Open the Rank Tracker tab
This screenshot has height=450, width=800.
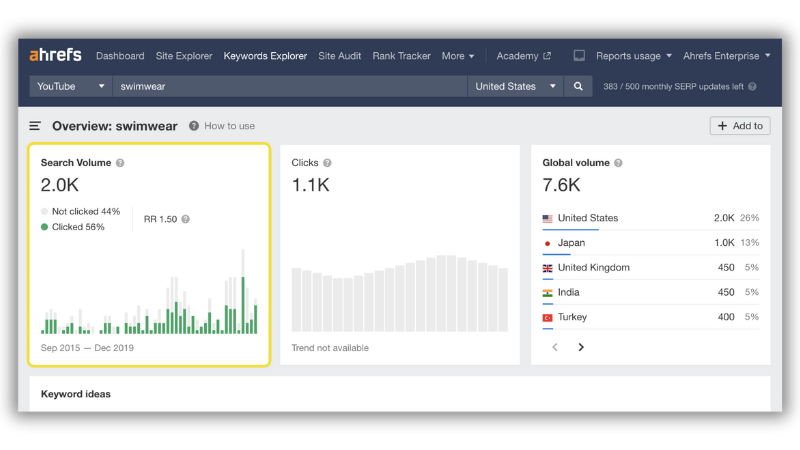(x=401, y=56)
